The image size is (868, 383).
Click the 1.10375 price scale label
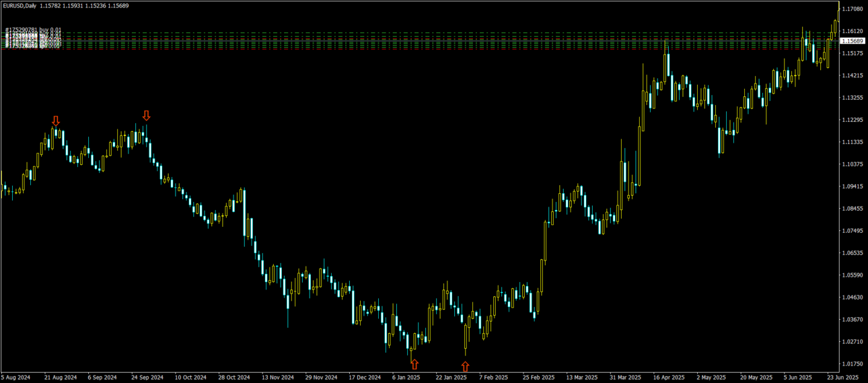[x=853, y=164]
